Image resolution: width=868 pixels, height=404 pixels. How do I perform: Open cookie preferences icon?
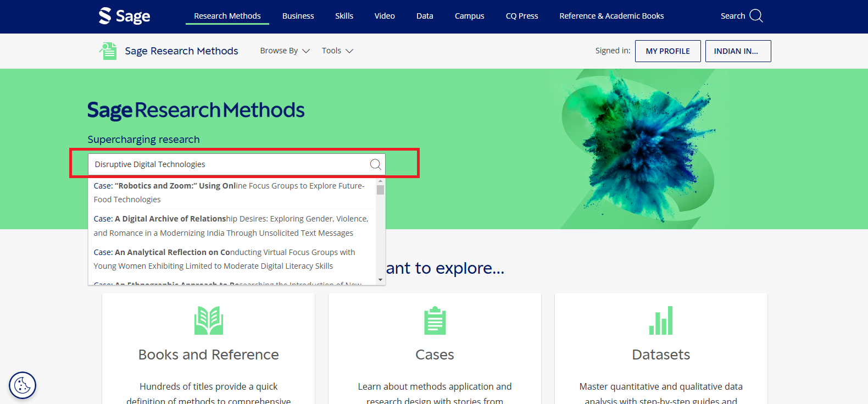pos(23,385)
